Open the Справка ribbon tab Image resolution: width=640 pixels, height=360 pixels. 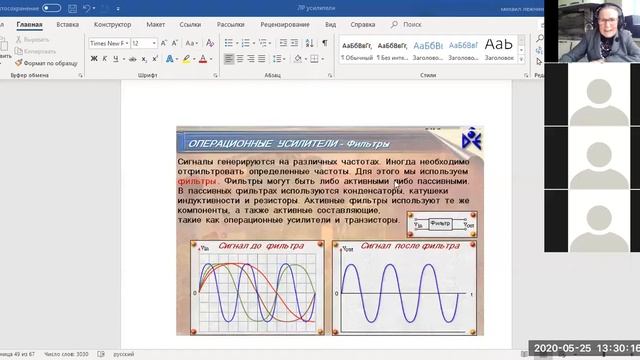pyautogui.click(x=362, y=24)
